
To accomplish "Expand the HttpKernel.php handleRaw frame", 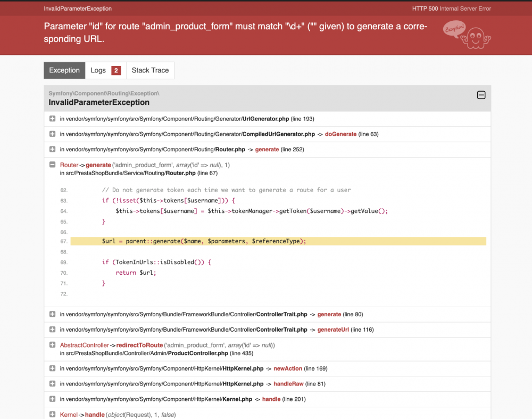I will [x=52, y=383].
